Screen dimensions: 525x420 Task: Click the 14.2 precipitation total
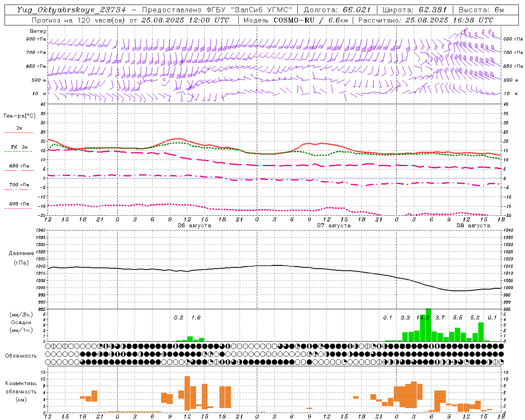(423, 318)
